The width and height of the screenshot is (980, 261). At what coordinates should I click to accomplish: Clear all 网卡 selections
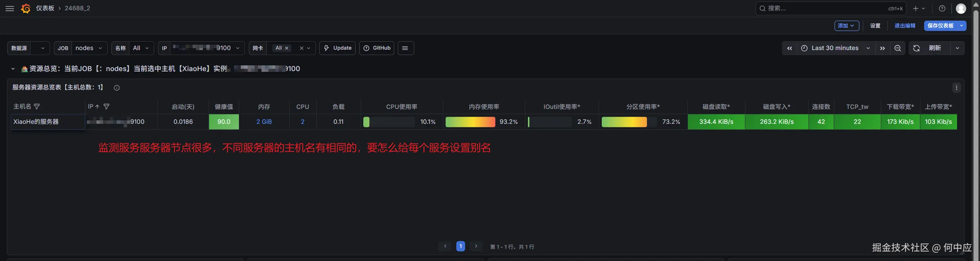pyautogui.click(x=301, y=48)
